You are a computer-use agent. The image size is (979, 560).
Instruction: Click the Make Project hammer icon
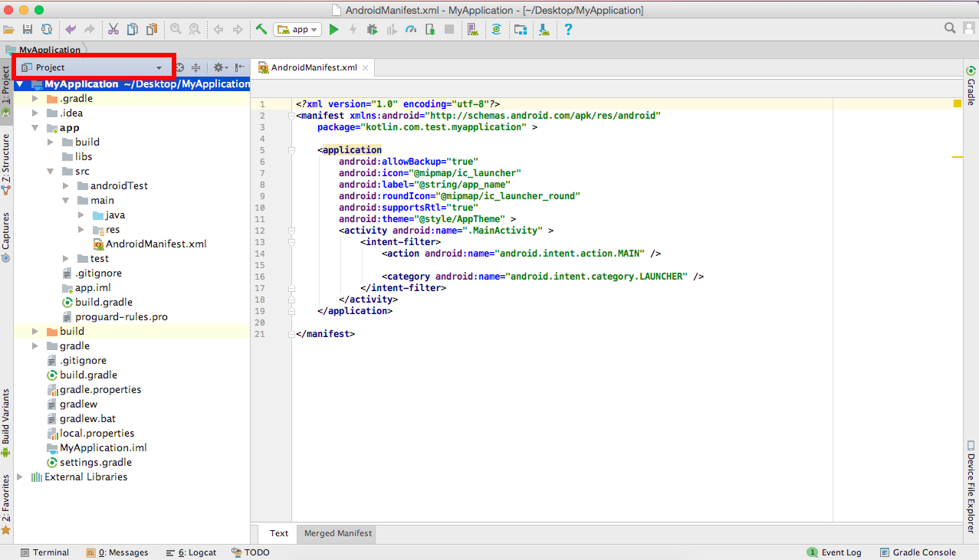(x=261, y=29)
